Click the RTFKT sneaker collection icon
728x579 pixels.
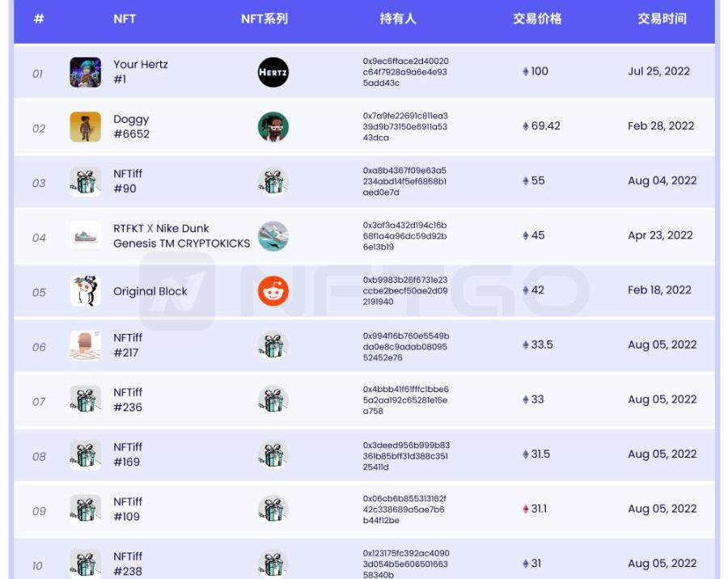point(273,236)
